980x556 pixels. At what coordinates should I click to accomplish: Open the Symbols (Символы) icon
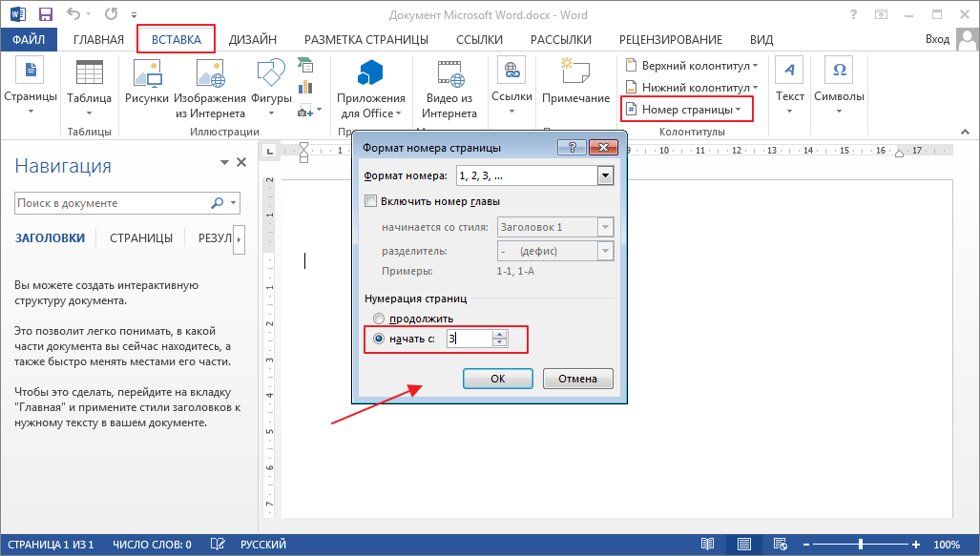(x=839, y=73)
